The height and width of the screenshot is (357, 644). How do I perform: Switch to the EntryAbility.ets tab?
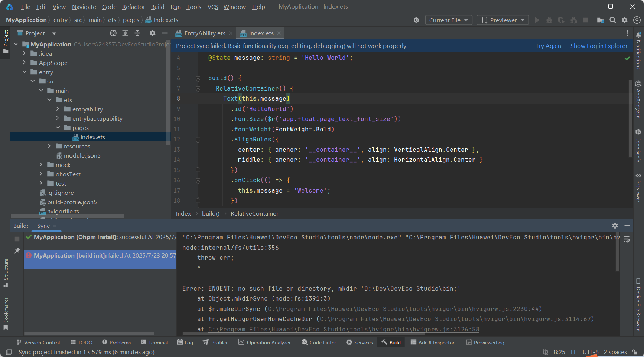(x=205, y=33)
